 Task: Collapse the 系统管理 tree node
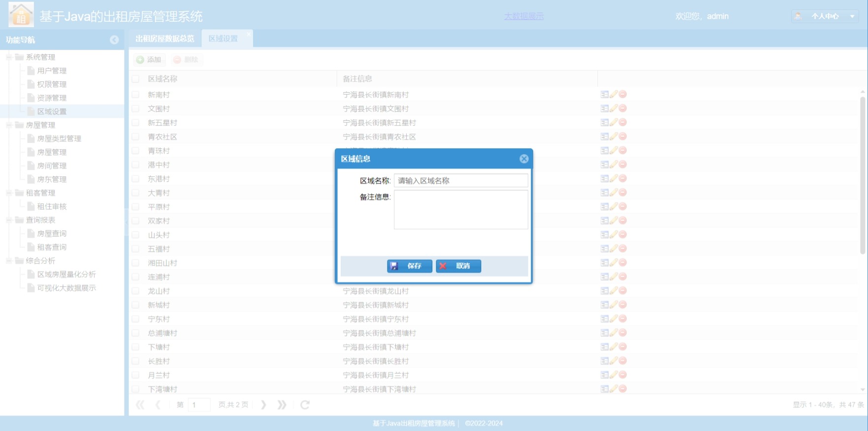pos(9,57)
